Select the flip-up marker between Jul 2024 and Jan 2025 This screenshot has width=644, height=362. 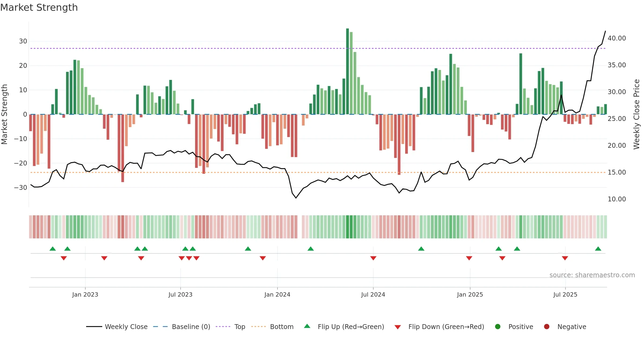[421, 249]
